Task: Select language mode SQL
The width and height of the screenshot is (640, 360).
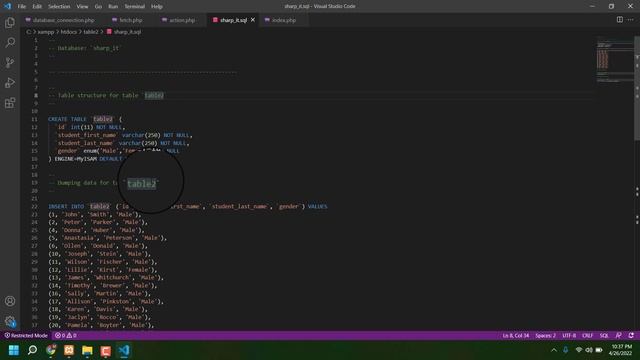Action: [x=604, y=336]
